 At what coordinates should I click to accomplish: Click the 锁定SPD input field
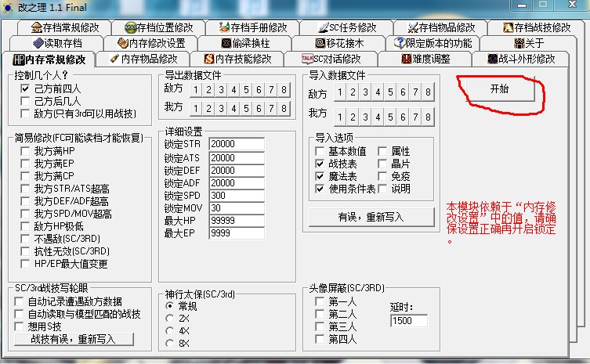237,196
